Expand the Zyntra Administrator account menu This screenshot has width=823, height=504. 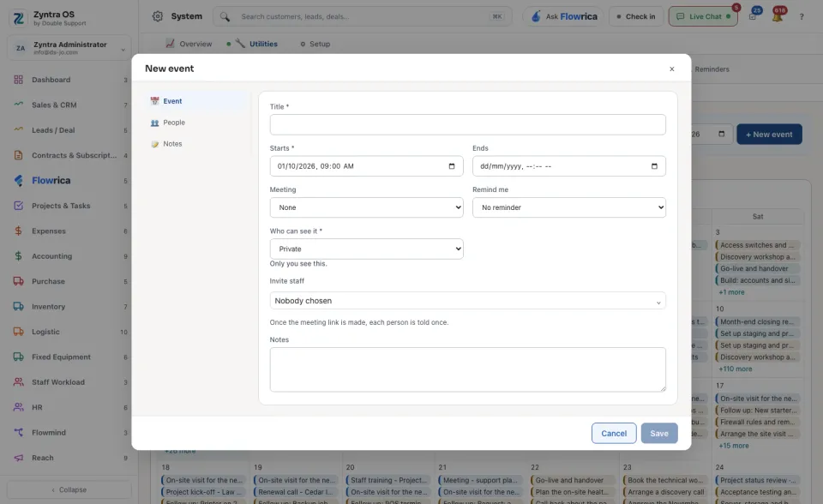69,48
